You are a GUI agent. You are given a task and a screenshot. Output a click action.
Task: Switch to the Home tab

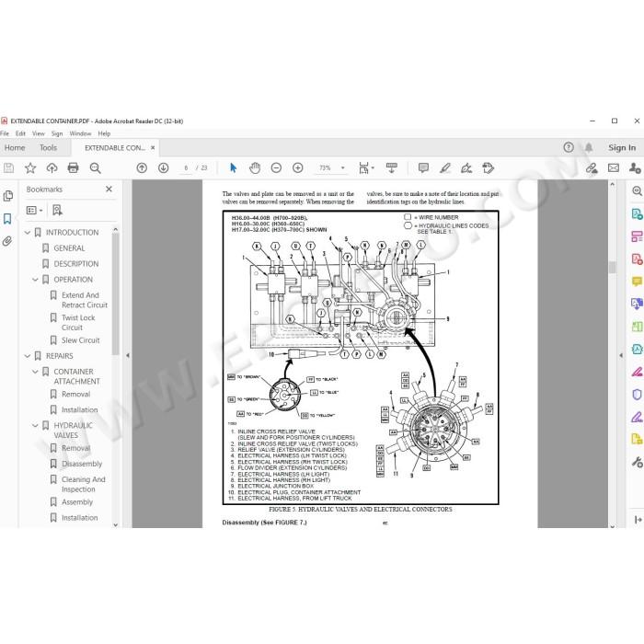[15, 147]
